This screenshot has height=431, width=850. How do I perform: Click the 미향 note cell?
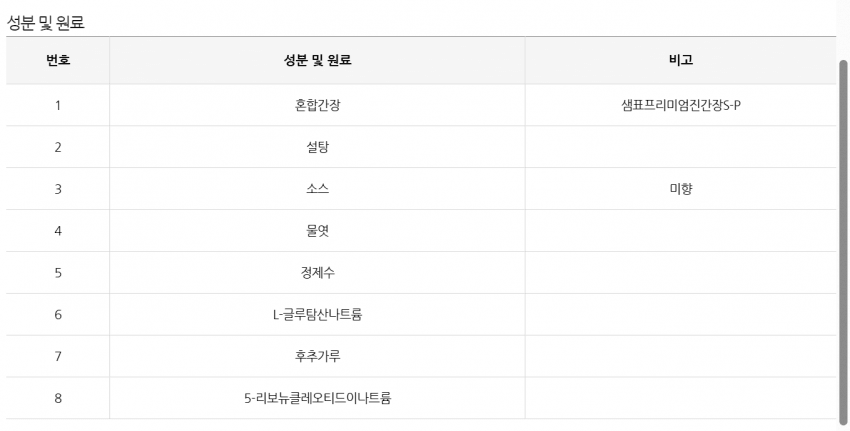point(680,189)
